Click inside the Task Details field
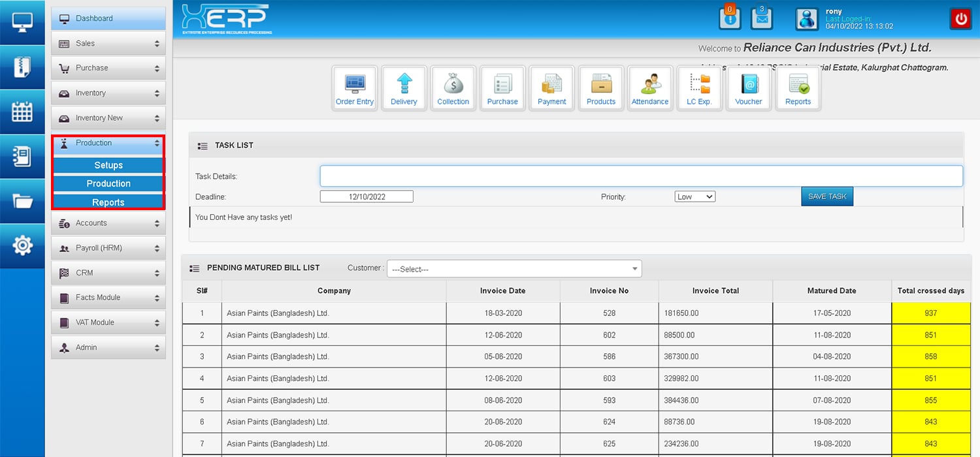The height and width of the screenshot is (457, 980). point(640,176)
